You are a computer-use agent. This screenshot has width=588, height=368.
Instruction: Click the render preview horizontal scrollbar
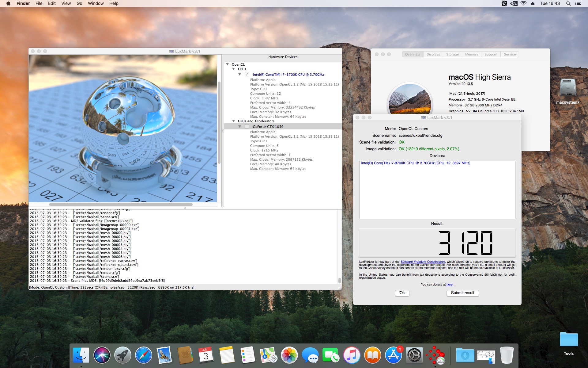point(121,204)
